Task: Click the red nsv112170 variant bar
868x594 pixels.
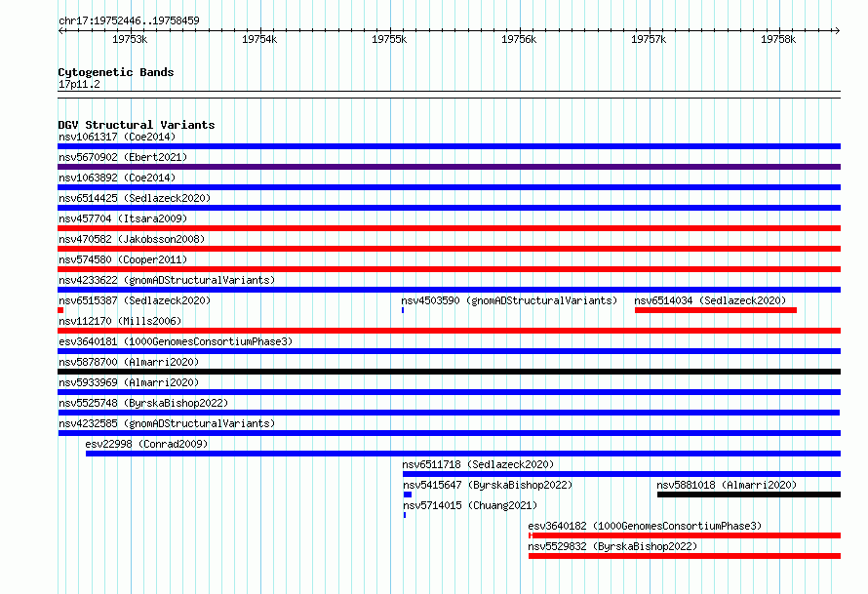Action: [x=449, y=331]
